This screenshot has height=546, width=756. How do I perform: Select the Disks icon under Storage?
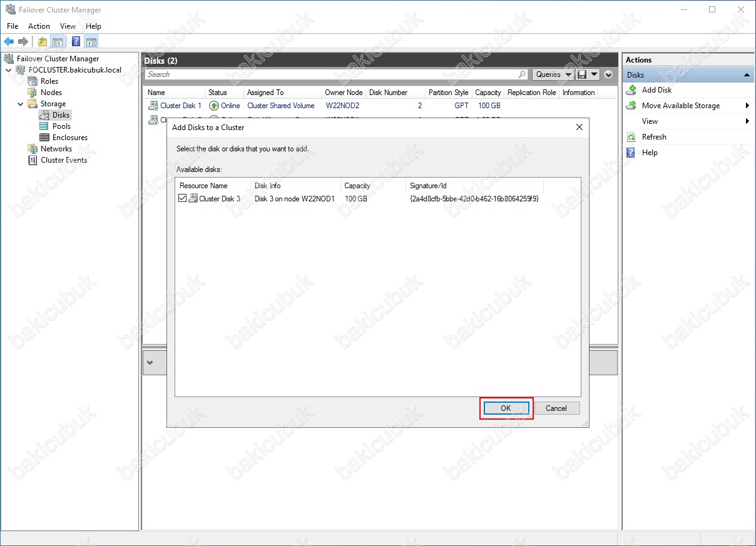click(44, 115)
